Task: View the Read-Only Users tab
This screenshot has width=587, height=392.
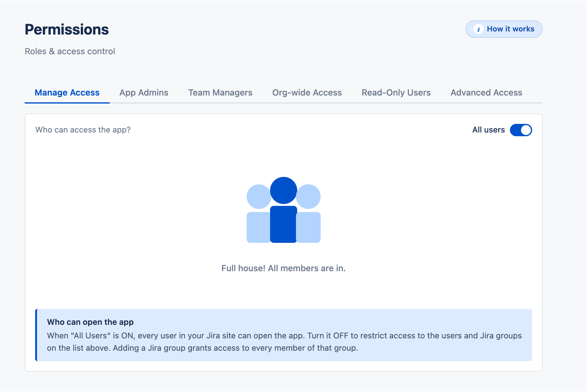Action: [x=396, y=93]
